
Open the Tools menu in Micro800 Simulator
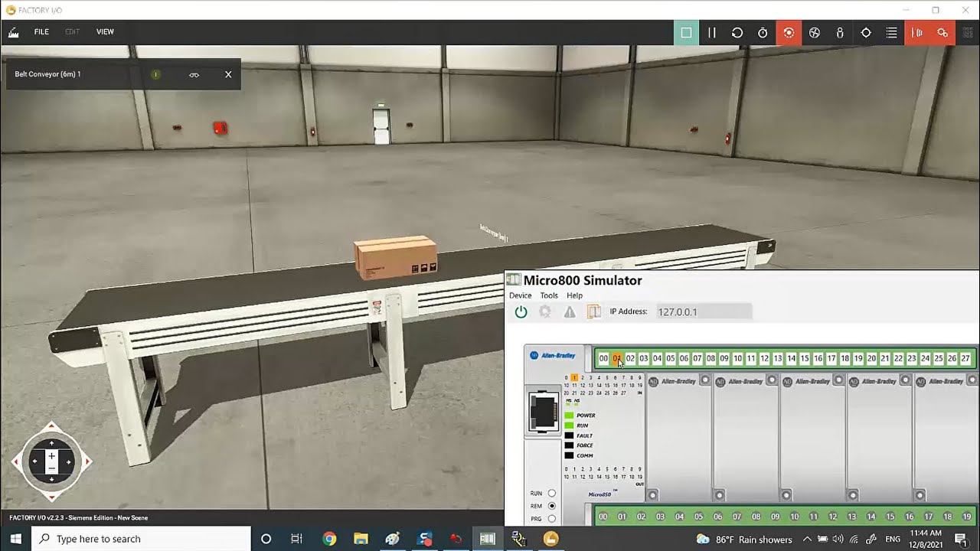[x=549, y=295]
